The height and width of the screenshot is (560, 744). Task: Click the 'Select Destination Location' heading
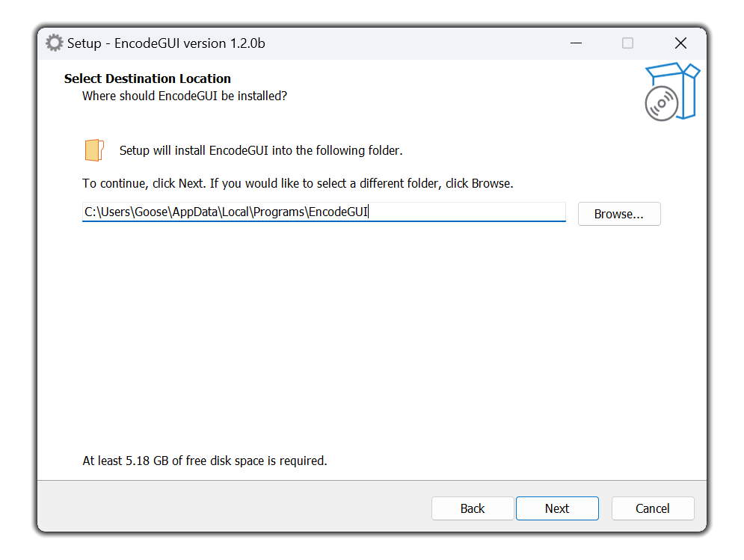pos(147,79)
